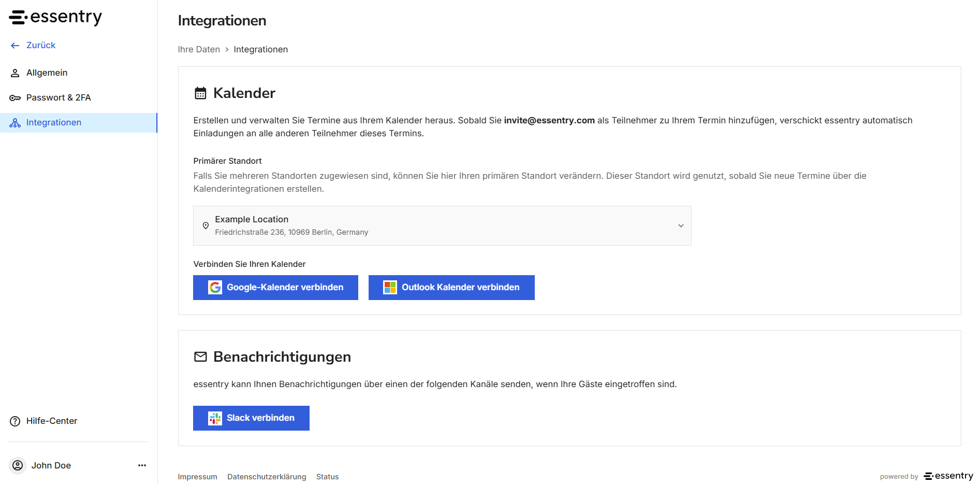Viewport: 980px width, 484px height.
Task: Click the essentry logo in sidebar
Action: tap(55, 17)
